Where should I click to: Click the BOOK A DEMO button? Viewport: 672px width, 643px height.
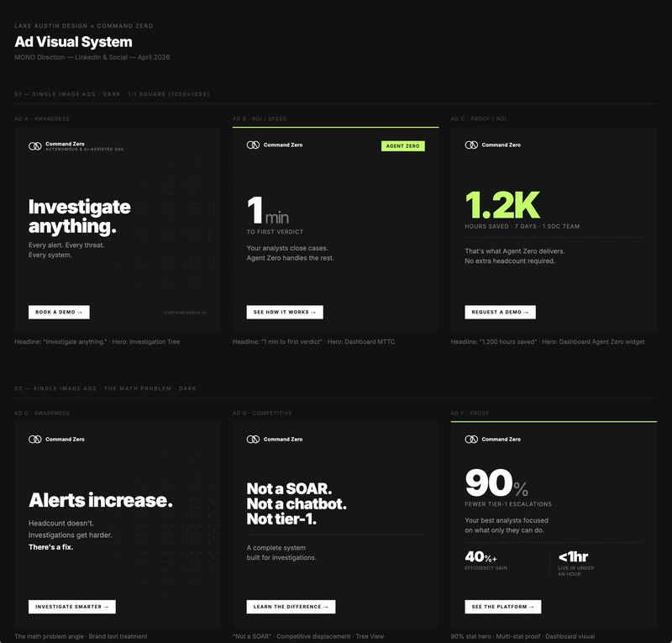click(59, 313)
